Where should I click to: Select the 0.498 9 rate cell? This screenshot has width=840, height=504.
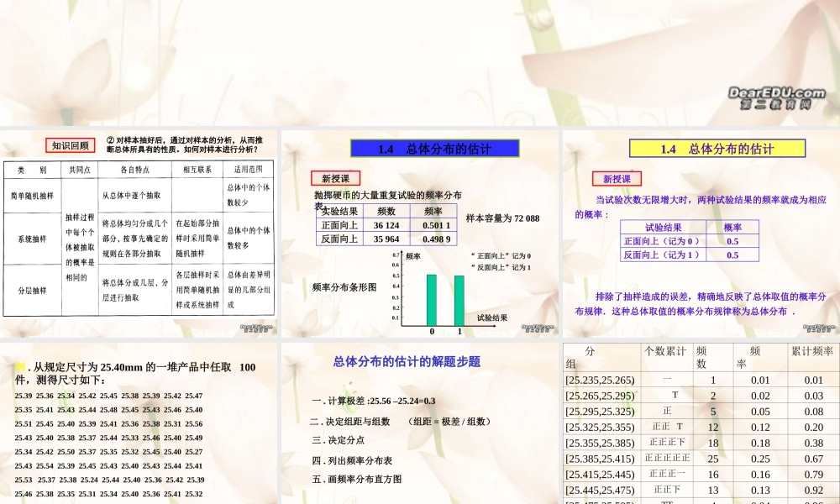pos(433,239)
